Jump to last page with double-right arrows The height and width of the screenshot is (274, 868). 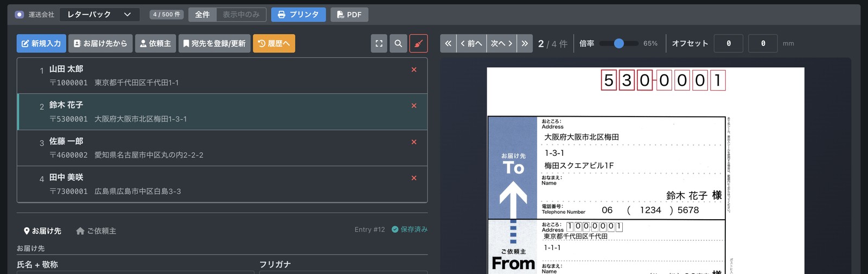525,43
